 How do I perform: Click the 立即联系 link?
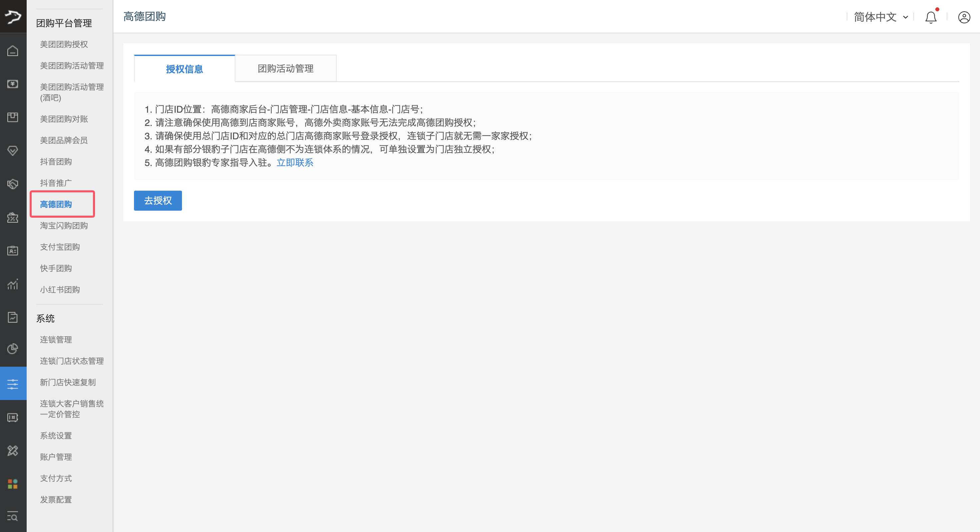click(x=295, y=163)
